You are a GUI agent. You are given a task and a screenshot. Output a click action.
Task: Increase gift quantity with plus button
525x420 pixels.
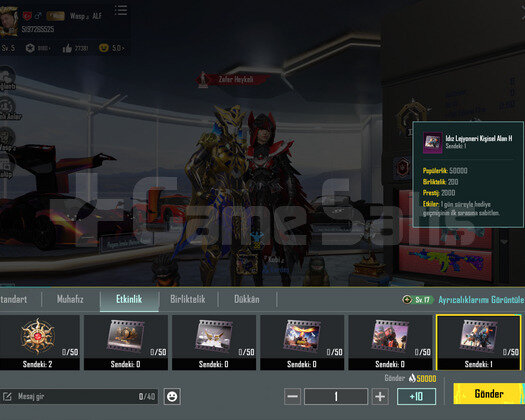380,397
